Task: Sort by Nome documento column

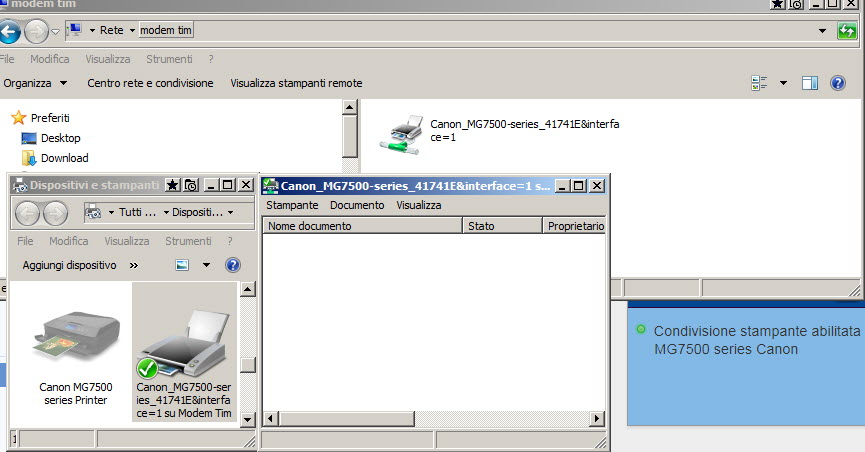Action: (362, 226)
